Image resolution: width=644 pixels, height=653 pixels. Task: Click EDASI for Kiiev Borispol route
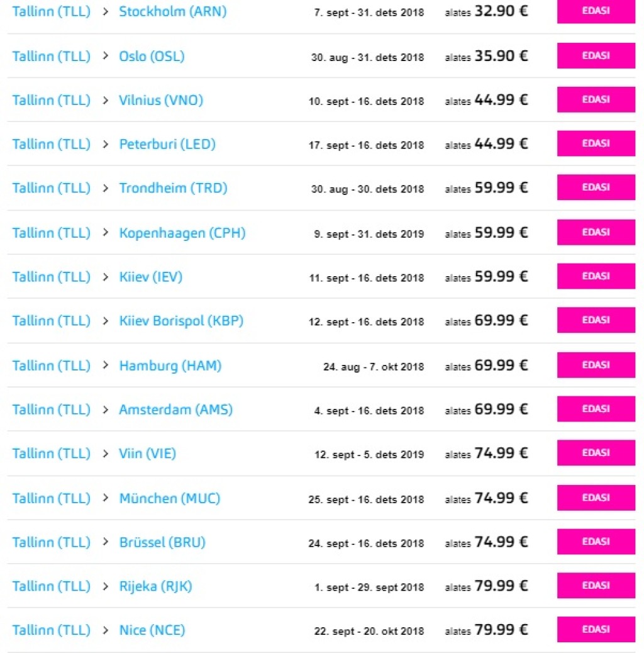click(596, 320)
